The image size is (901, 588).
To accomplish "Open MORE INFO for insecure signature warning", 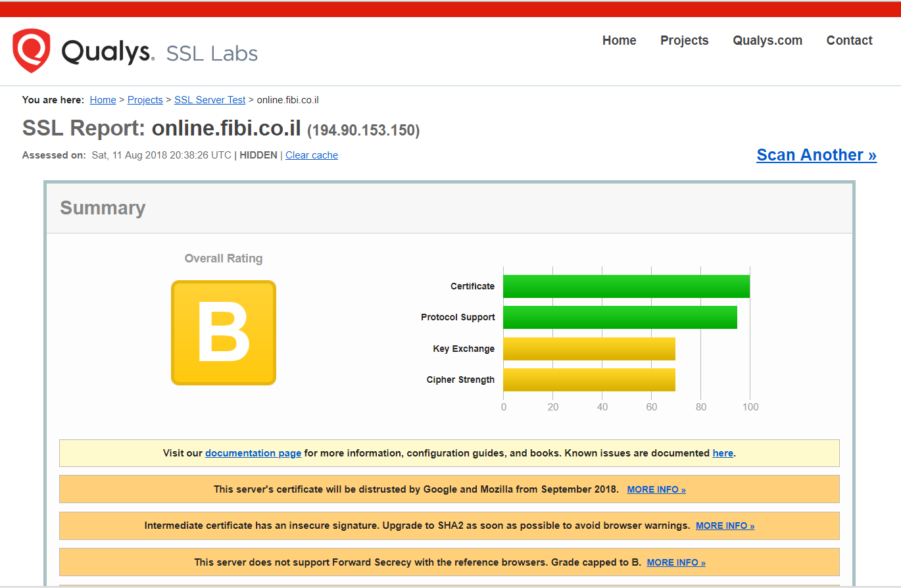I will coord(725,526).
